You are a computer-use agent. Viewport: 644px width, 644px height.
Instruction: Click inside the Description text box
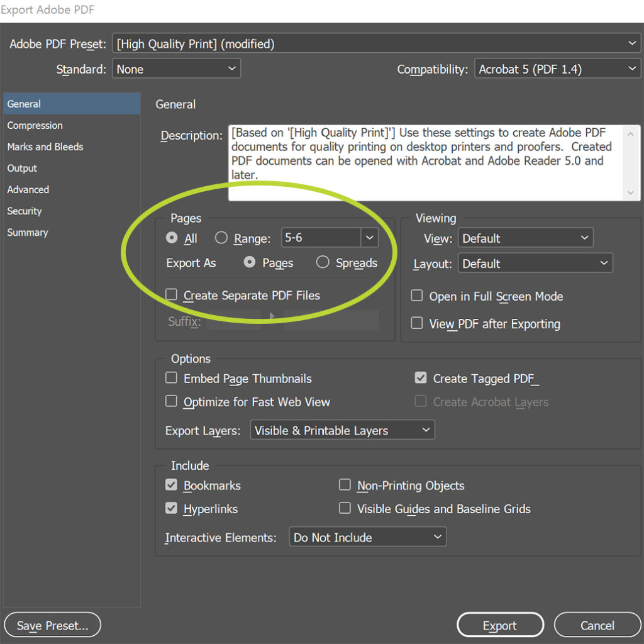[426, 163]
